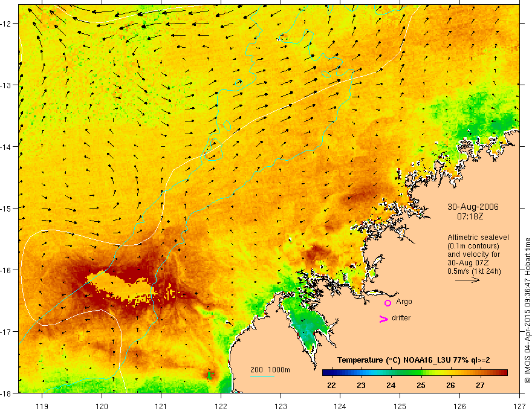Click the '200 1000m' depth contour label
Image resolution: width=532 pixels, height=411 pixels.
coord(270,370)
